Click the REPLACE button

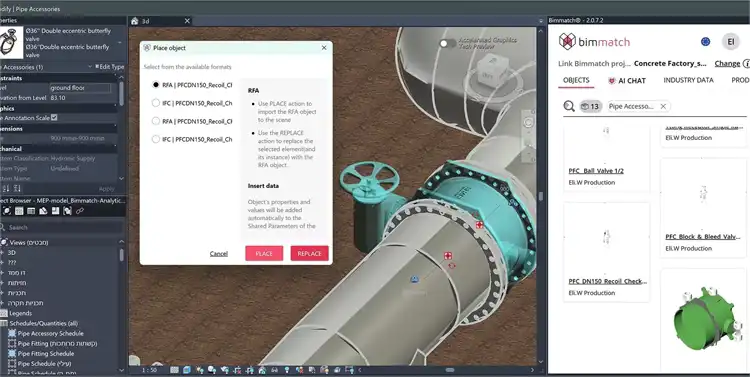coord(309,254)
